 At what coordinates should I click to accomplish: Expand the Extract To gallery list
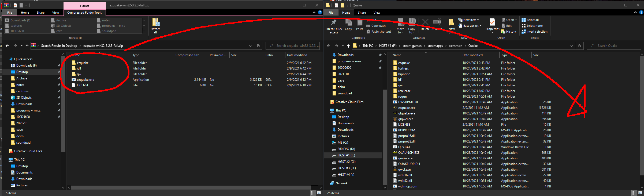point(144,31)
